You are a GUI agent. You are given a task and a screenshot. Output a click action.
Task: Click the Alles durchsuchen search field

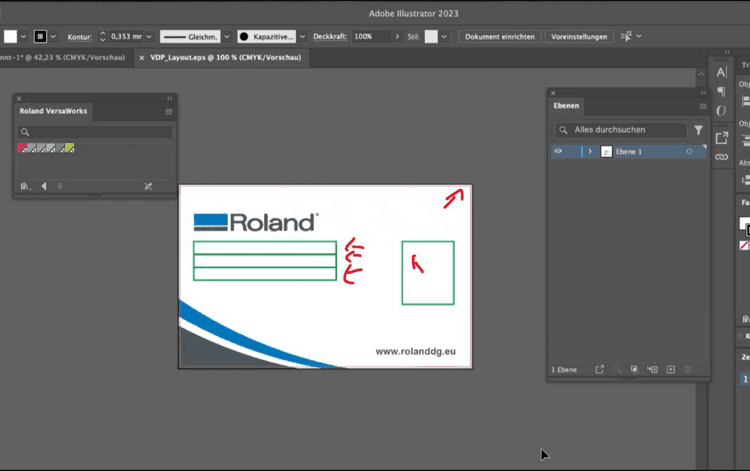coord(621,130)
